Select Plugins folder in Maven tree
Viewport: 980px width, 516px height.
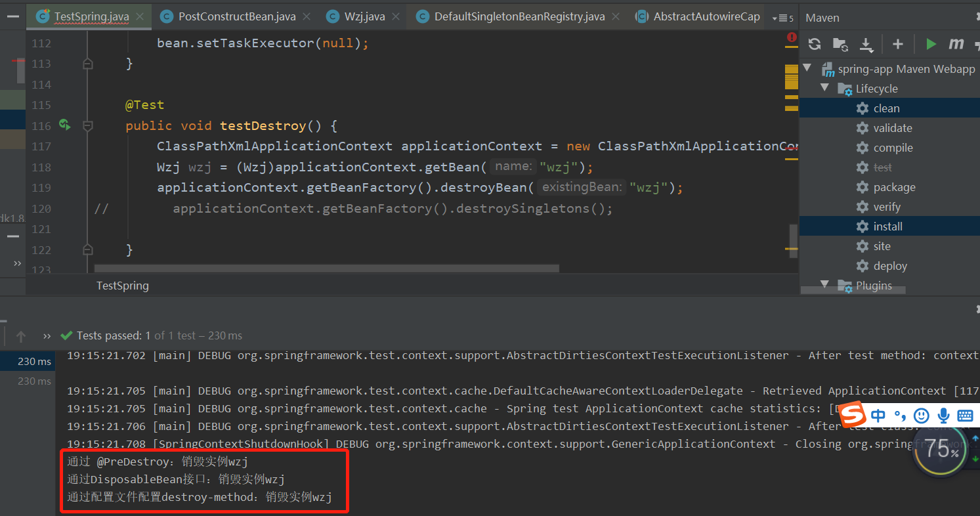[874, 286]
